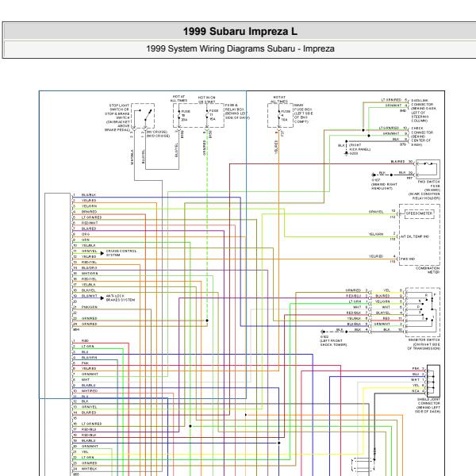
Task: Select the check connector label
Action: 422,136
